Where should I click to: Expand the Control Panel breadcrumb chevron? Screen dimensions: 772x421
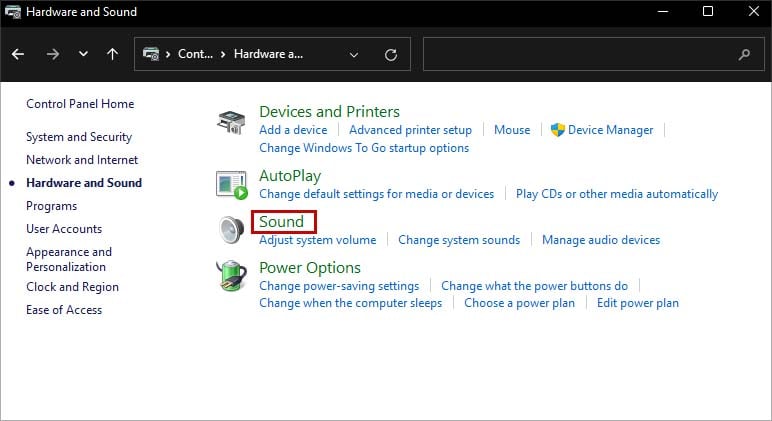tap(167, 54)
